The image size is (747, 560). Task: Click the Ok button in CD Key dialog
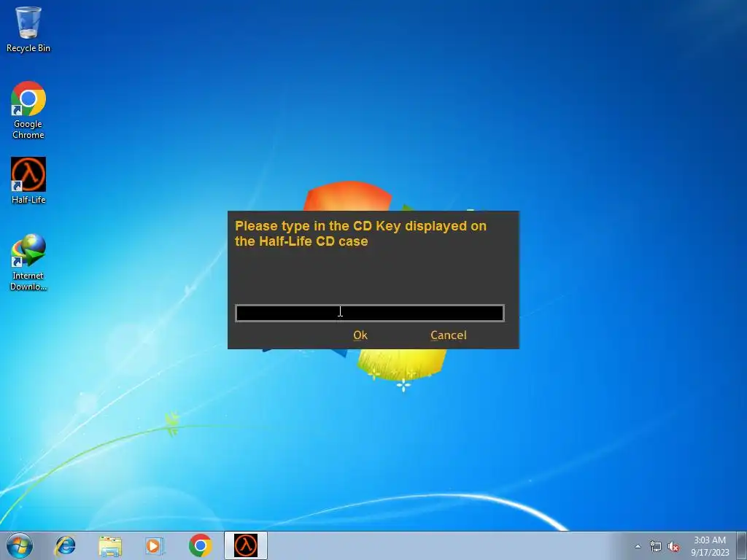pyautogui.click(x=360, y=335)
